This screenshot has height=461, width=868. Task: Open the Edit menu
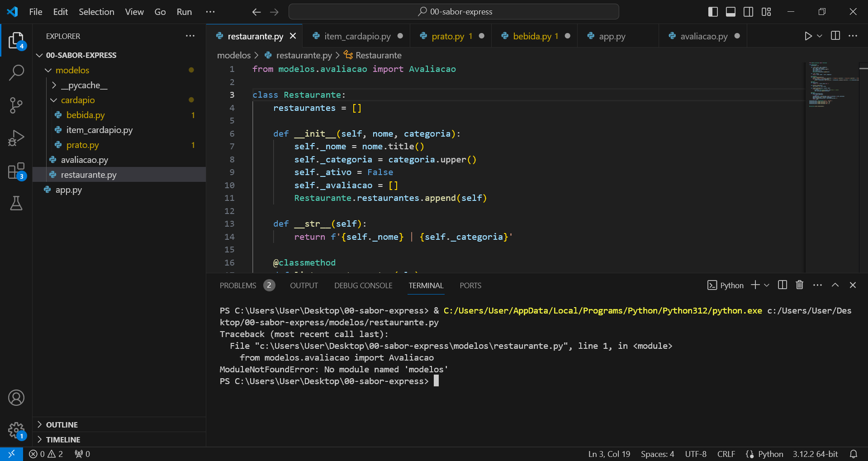coord(61,12)
